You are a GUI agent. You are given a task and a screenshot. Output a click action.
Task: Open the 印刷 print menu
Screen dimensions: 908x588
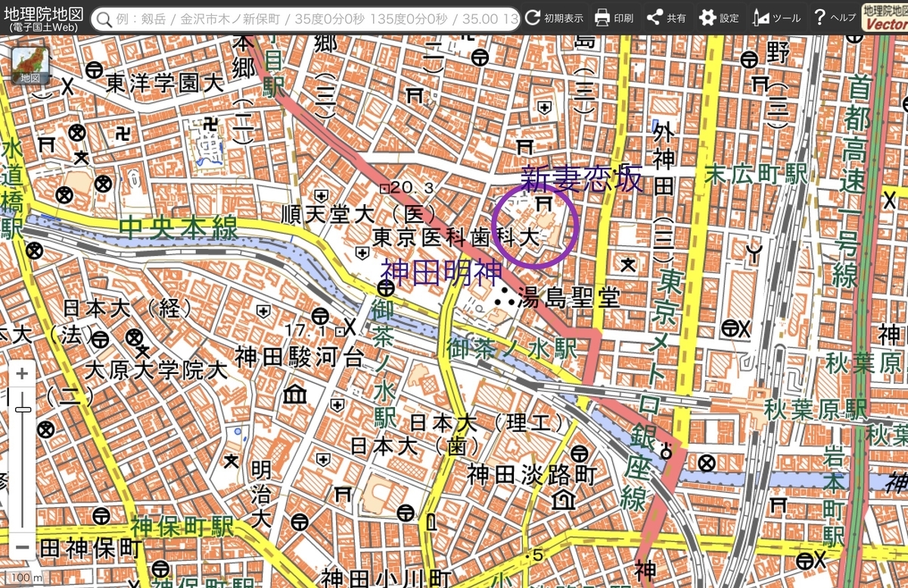point(614,17)
